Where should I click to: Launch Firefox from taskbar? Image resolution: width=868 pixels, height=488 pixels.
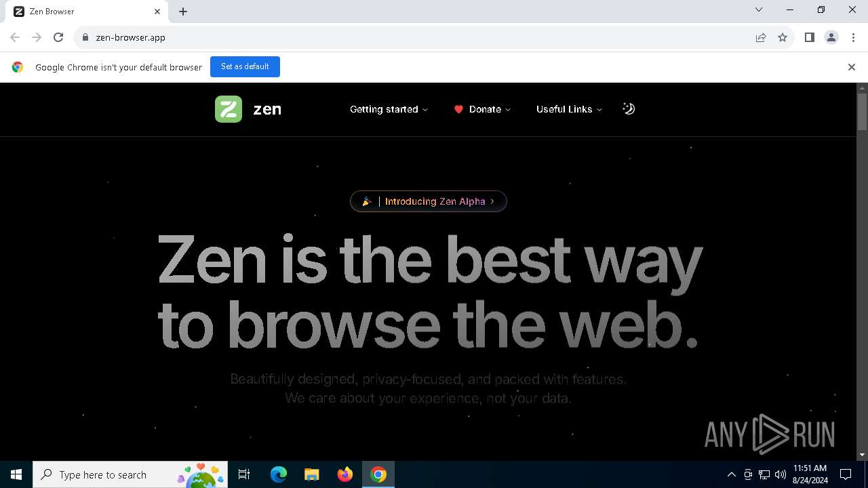345,474
